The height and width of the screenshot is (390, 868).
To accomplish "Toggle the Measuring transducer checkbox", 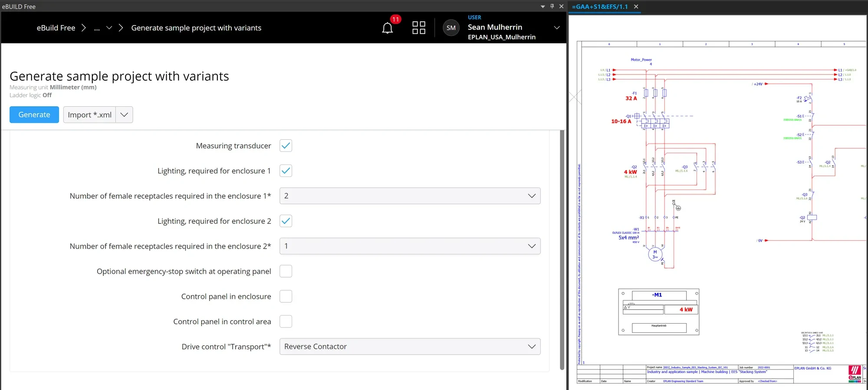I will click(286, 146).
